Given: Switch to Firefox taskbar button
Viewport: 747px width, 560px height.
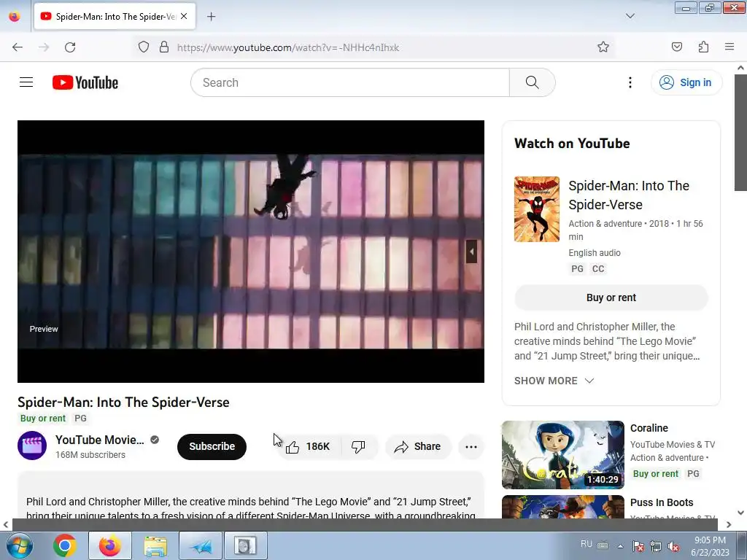Looking at the screenshot, I should (x=109, y=545).
